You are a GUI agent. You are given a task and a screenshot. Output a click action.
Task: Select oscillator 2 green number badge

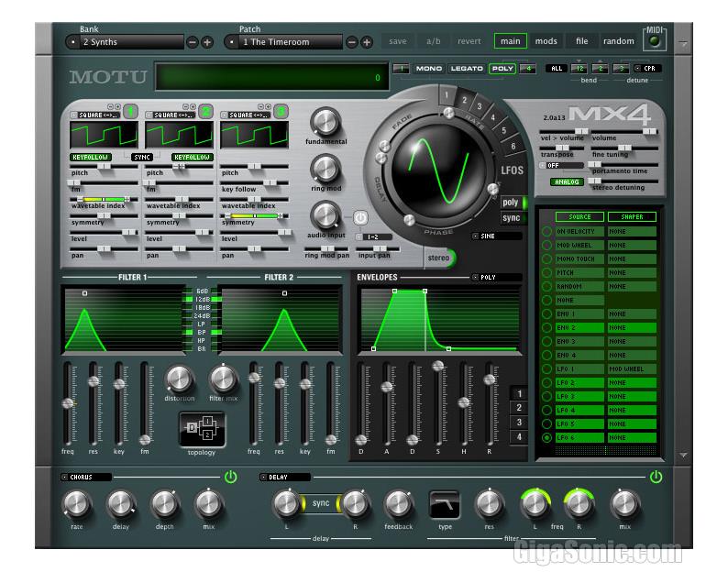205,112
